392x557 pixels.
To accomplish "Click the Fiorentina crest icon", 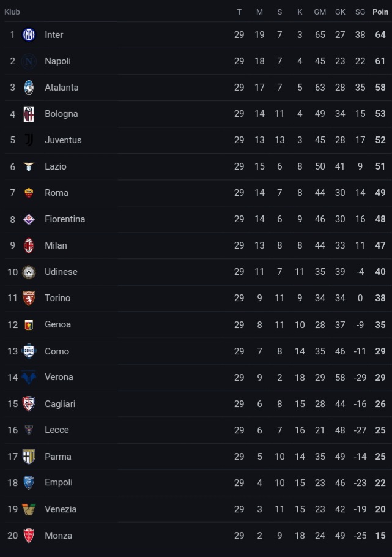I will [x=29, y=219].
